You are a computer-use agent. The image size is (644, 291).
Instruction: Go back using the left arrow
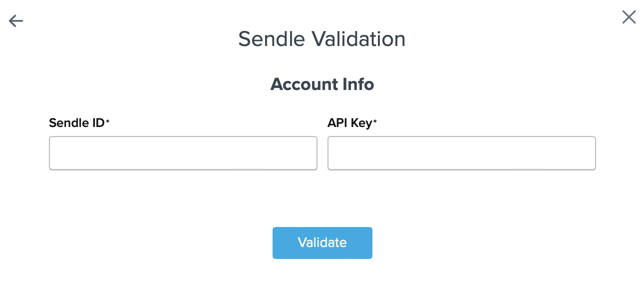[16, 20]
